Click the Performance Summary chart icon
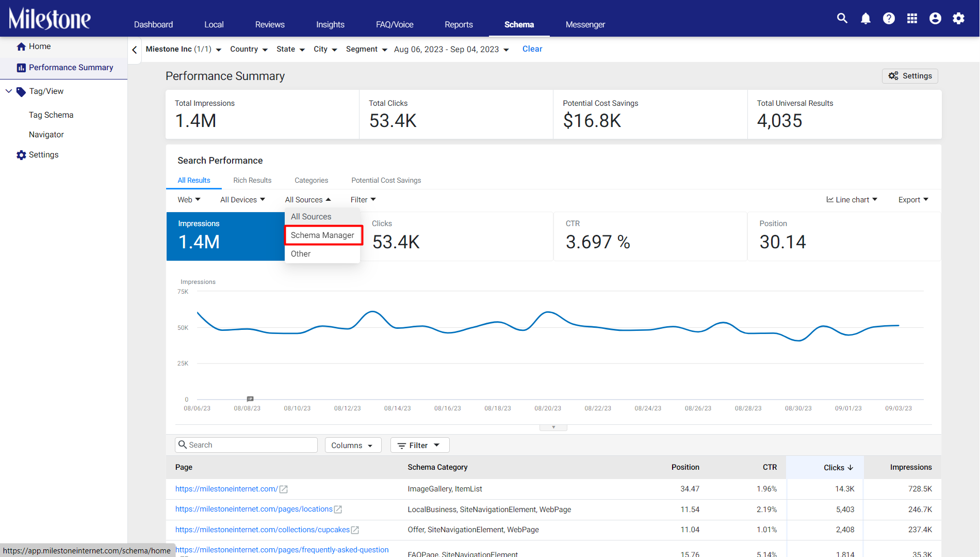980x557 pixels. point(21,68)
